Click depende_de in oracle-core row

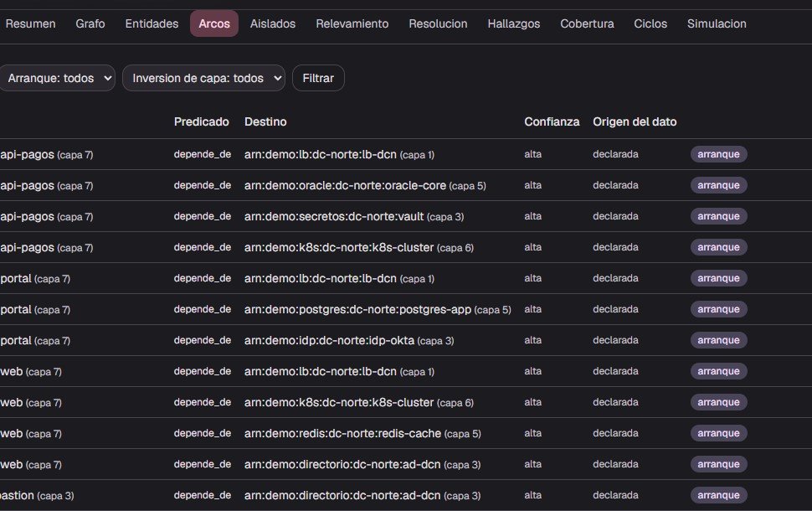203,185
